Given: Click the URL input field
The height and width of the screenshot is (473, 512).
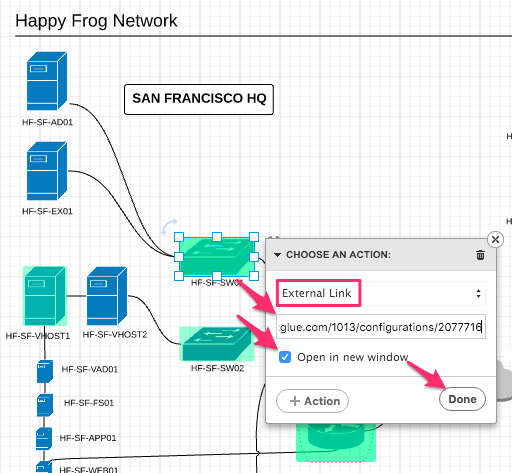Looking at the screenshot, I should tap(381, 327).
